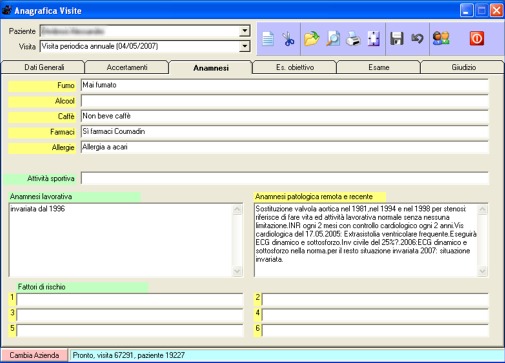Screen dimensions: 505x363
Task: Click the floppy disk save icon
Action: [x=397, y=39]
